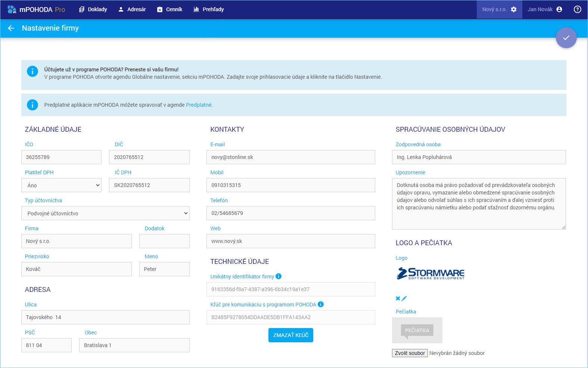The height and width of the screenshot is (368, 588).
Task: Click the Obec field with Bratislava 1
Action: (134, 345)
